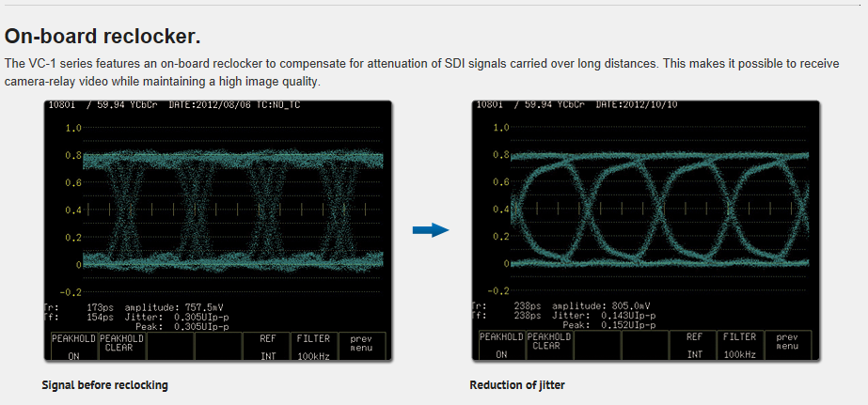The width and height of the screenshot is (868, 405).
Task: Toggle PEAKHOLD ON in left scope
Action: pos(73,345)
